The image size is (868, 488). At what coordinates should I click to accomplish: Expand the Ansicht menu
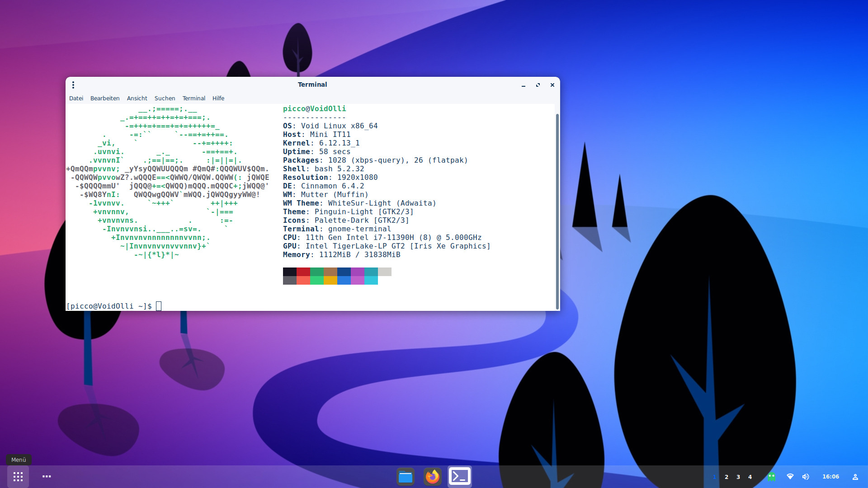pyautogui.click(x=137, y=98)
